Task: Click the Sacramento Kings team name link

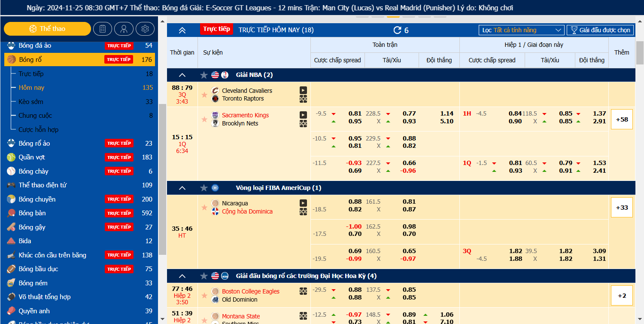Action: (x=245, y=115)
